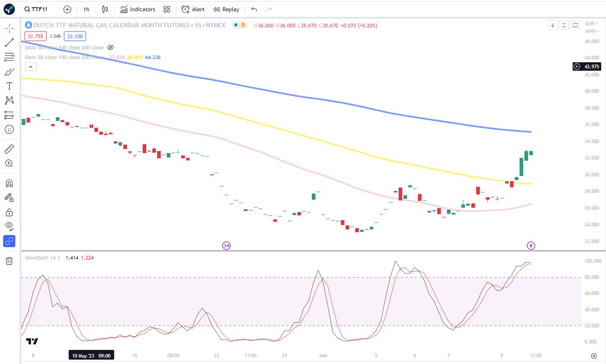Click the blue 33.100 buy price button
606x364 pixels.
tap(75, 37)
